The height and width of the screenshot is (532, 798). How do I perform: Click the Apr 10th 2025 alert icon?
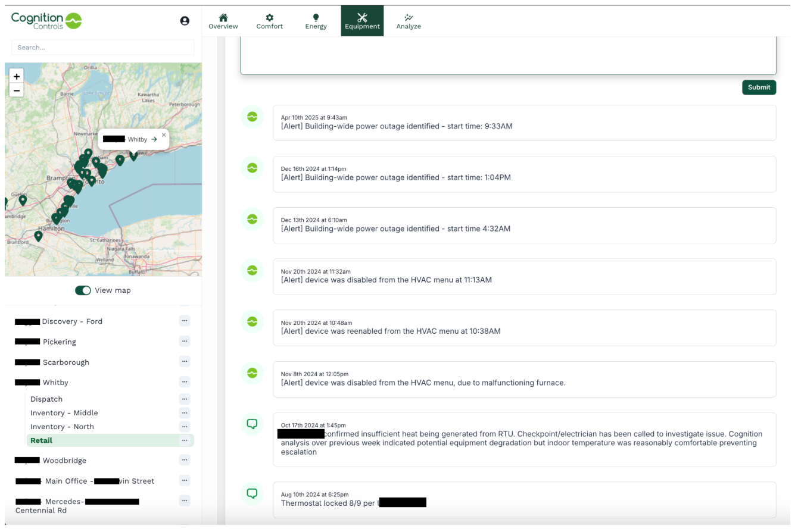tap(252, 117)
